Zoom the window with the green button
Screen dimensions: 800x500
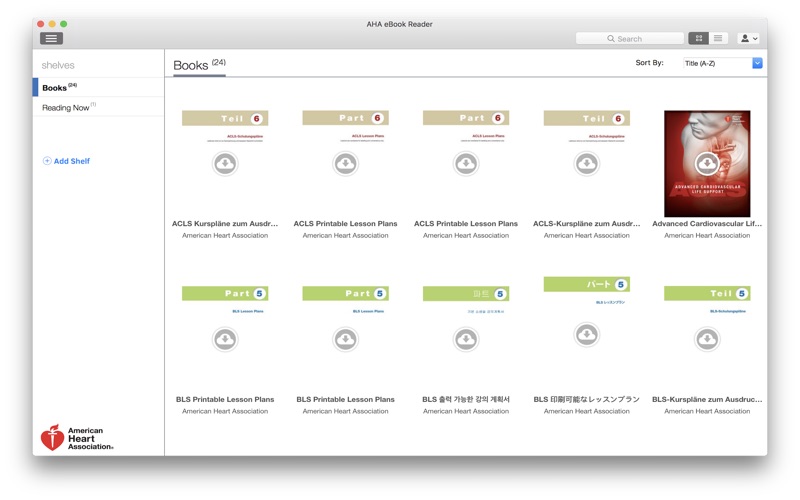[x=64, y=24]
